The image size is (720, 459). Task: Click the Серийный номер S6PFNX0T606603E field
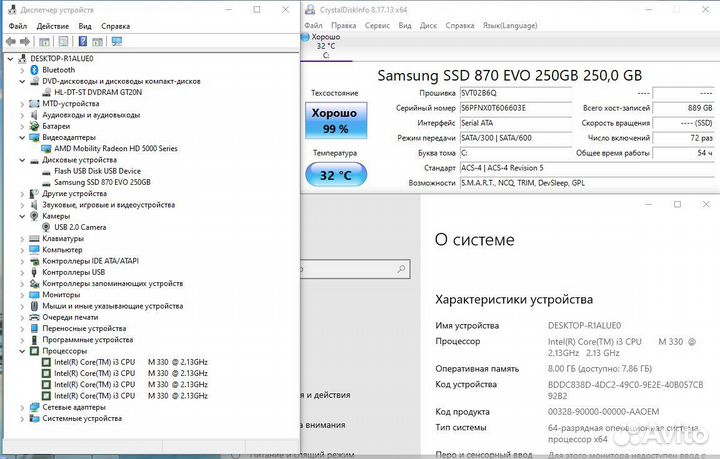pyautogui.click(x=516, y=108)
